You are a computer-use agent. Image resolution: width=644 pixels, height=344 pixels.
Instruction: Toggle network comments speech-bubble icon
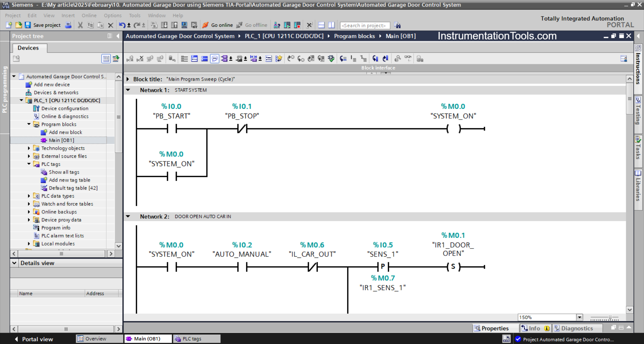click(215, 59)
